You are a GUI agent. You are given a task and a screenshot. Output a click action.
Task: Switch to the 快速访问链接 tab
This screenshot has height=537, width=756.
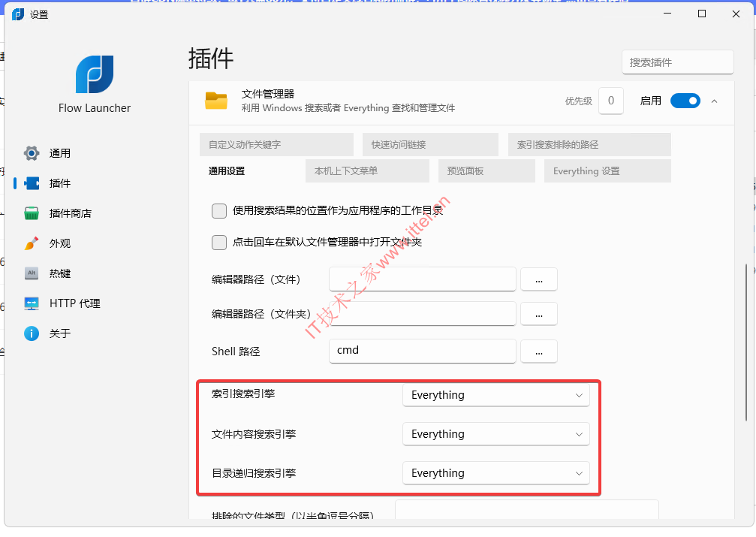(x=430, y=144)
